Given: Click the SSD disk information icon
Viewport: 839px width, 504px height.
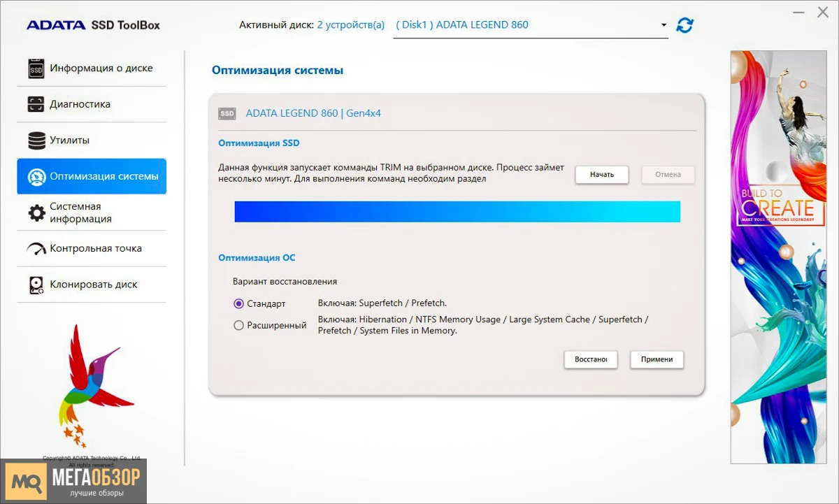Looking at the screenshot, I should [x=36, y=69].
